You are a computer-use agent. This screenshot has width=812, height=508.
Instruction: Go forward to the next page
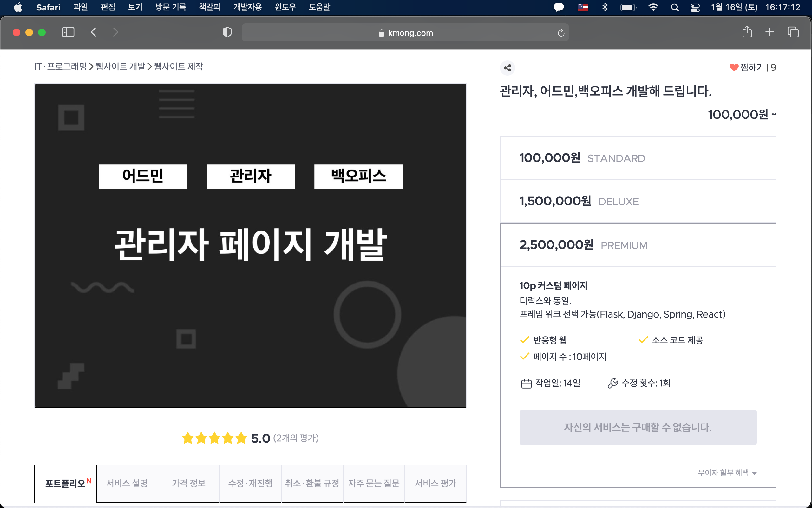[x=115, y=32]
